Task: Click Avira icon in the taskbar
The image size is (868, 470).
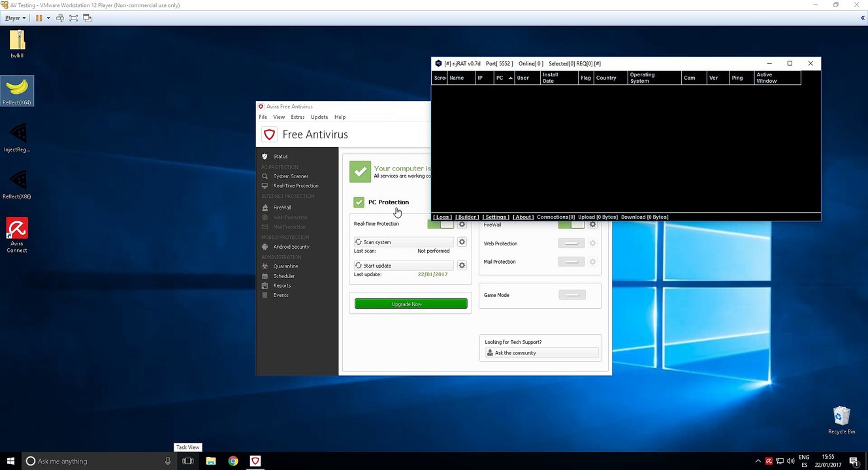Action: [255, 461]
